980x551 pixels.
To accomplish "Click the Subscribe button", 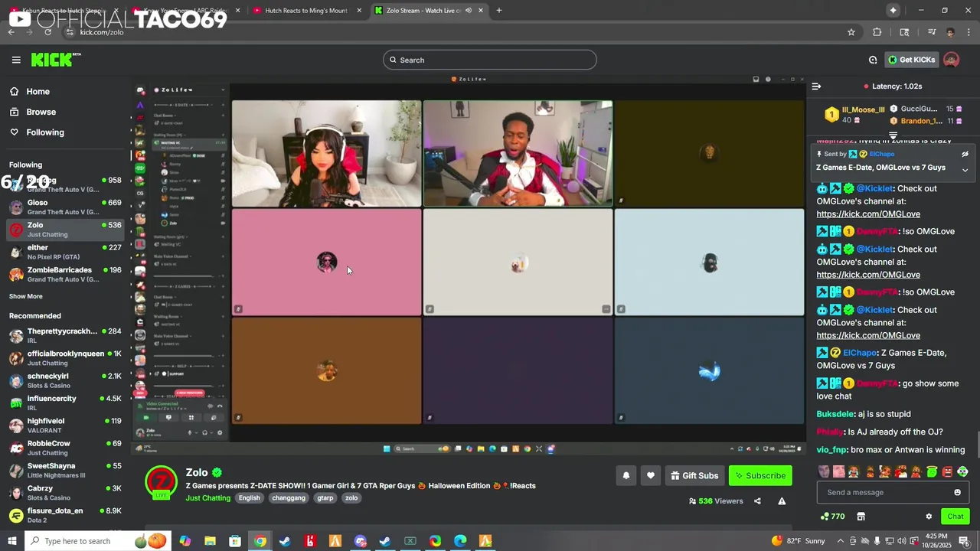I will (759, 475).
